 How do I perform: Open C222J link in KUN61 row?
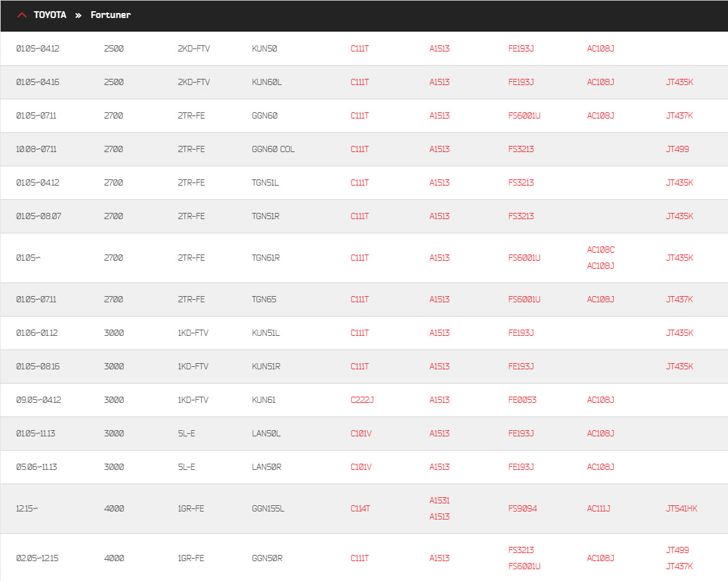(362, 400)
